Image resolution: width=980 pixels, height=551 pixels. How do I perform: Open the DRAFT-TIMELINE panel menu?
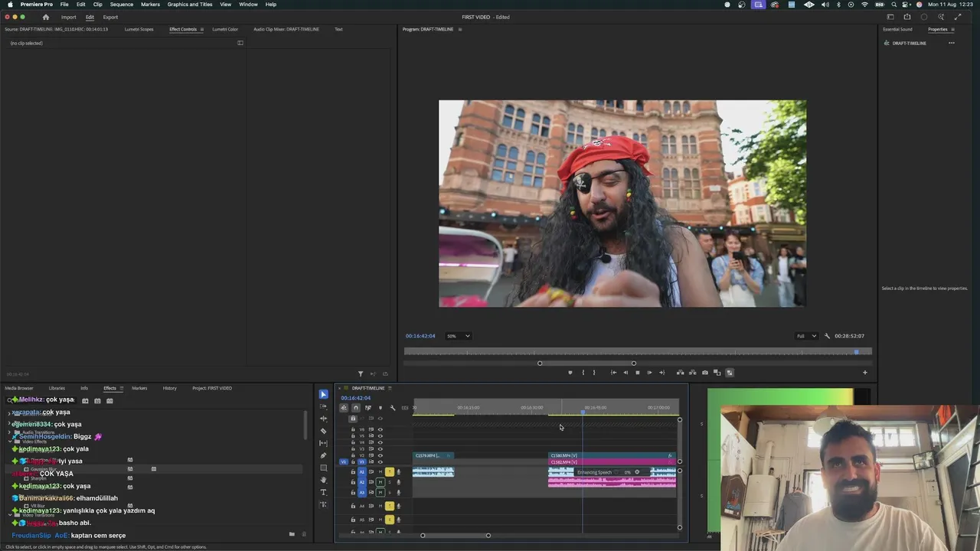click(x=390, y=388)
